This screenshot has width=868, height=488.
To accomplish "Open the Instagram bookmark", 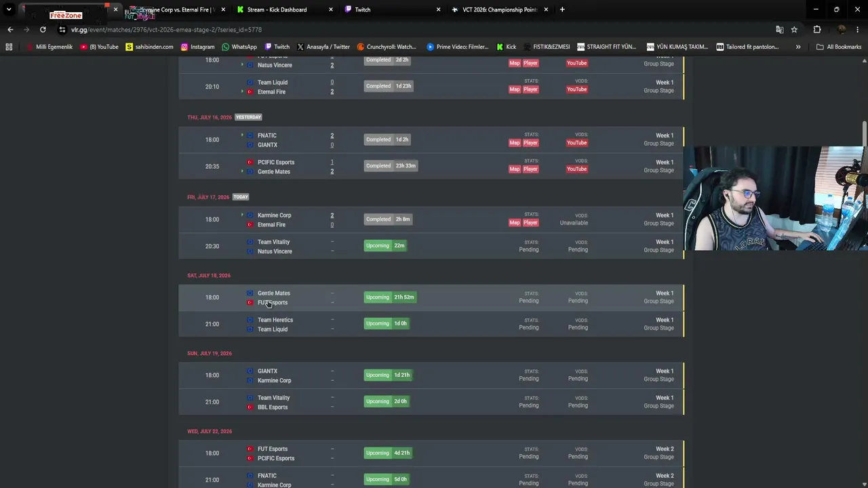I will (x=197, y=47).
